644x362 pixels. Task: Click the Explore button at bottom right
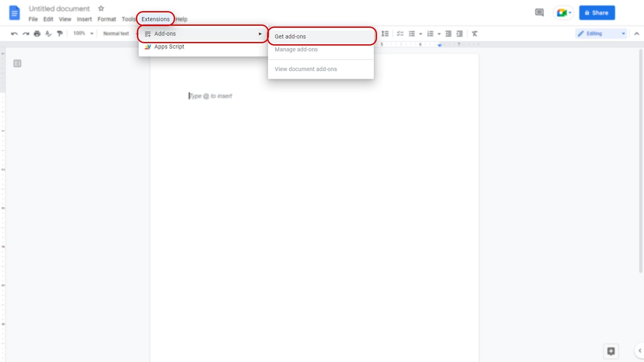point(611,351)
